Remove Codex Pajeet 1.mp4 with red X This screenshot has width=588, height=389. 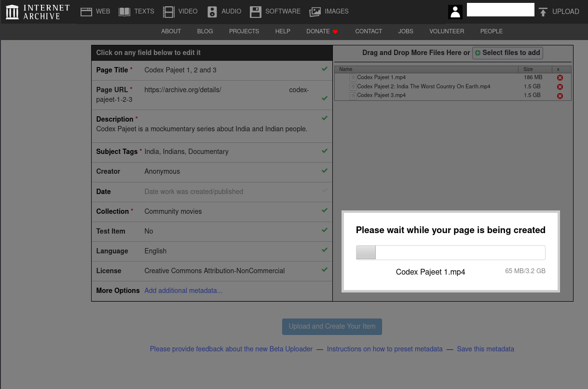tap(560, 78)
